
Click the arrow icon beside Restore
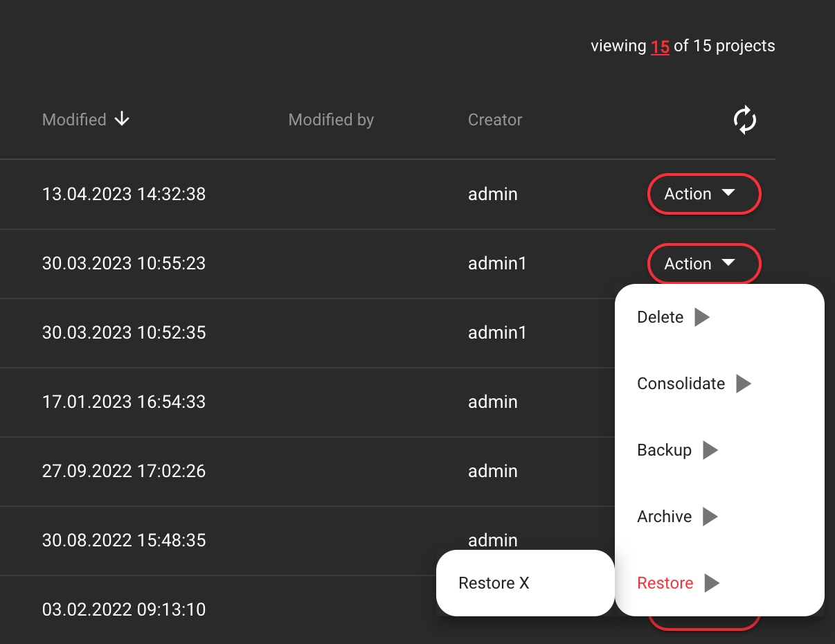click(x=712, y=583)
